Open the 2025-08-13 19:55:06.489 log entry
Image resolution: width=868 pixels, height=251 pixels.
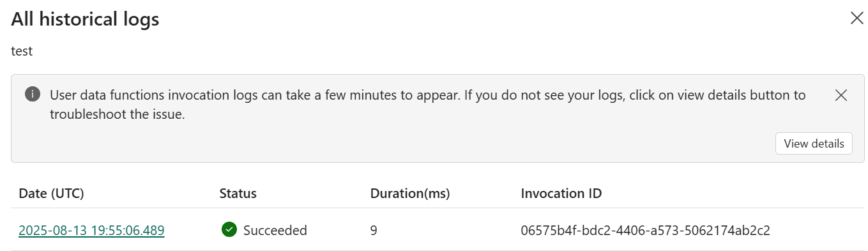point(92,230)
